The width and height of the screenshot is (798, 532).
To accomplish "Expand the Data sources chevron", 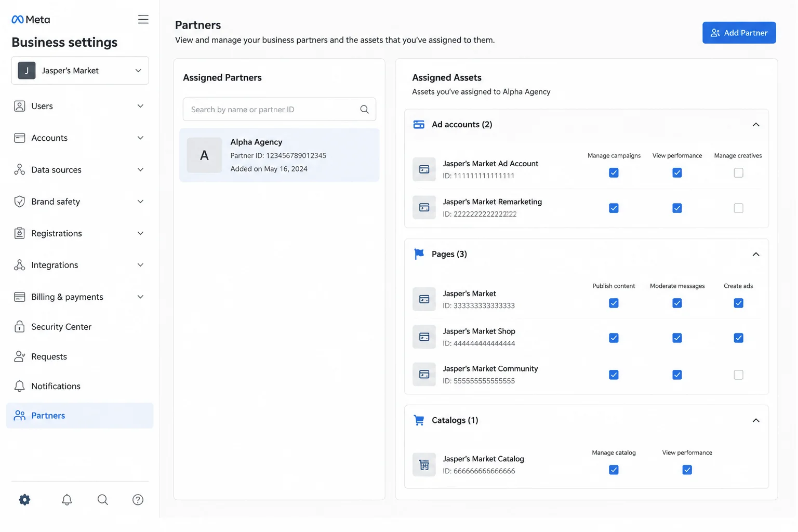I will coord(140,169).
